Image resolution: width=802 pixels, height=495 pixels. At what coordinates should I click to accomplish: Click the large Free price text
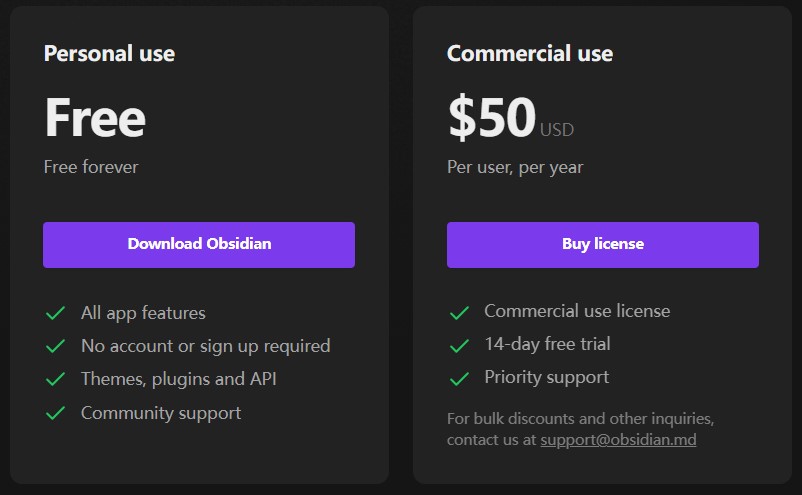click(x=95, y=118)
